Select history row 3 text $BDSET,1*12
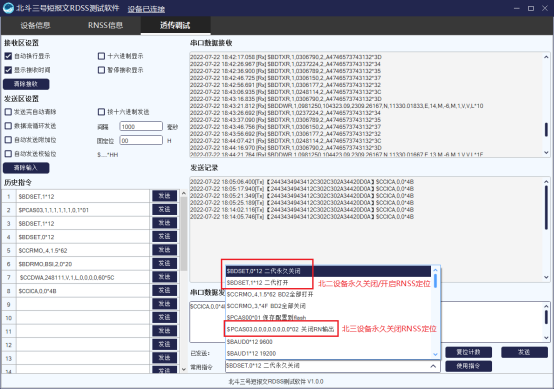 click(x=83, y=224)
